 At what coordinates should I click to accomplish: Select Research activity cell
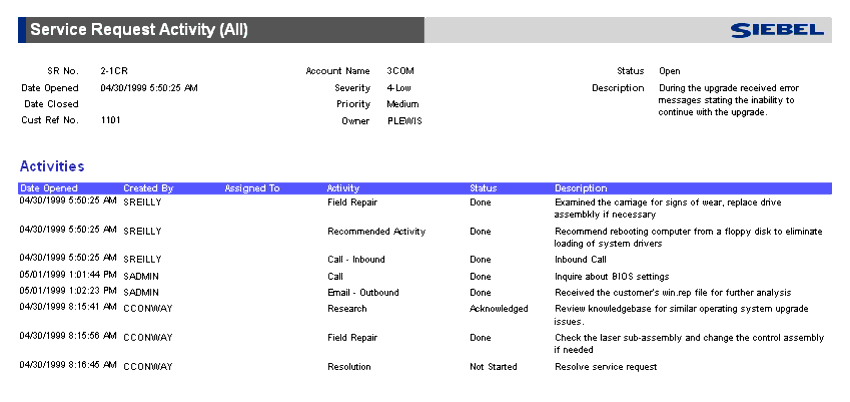tap(347, 309)
